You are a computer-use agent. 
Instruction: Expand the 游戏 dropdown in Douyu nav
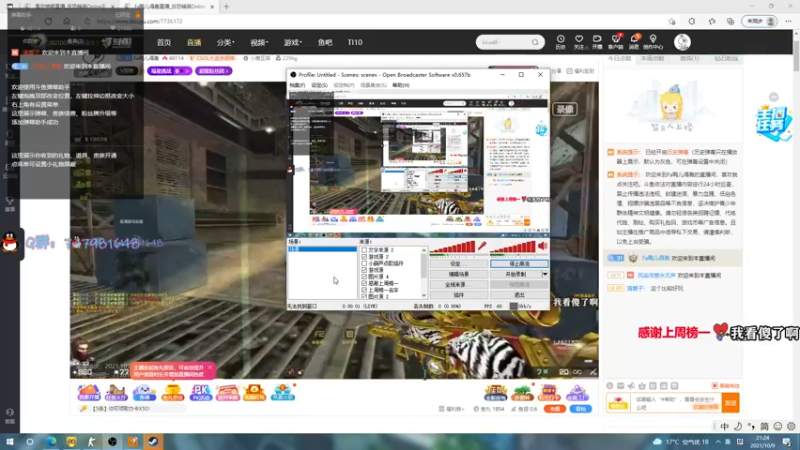tap(293, 42)
